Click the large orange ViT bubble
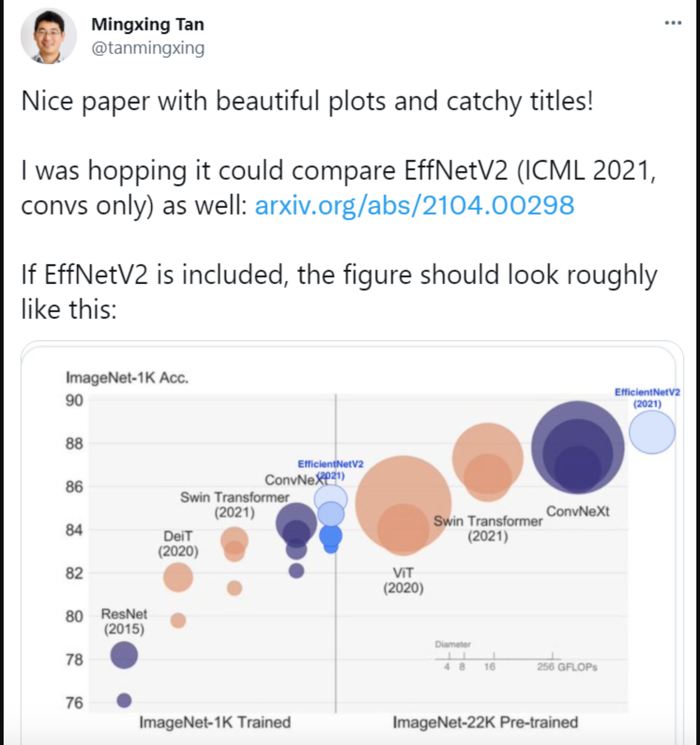 403,504
